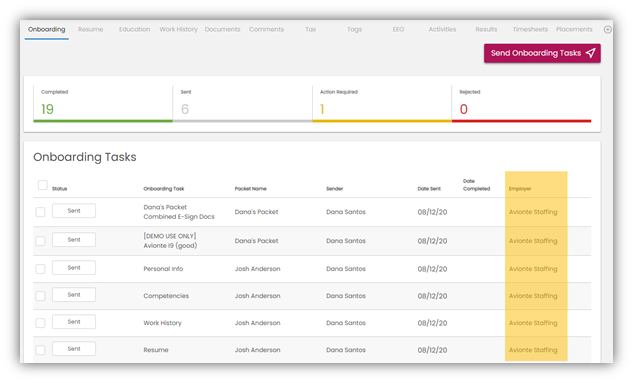This screenshot has width=633, height=383.
Task: Filter by Rejected count tile
Action: [522, 104]
